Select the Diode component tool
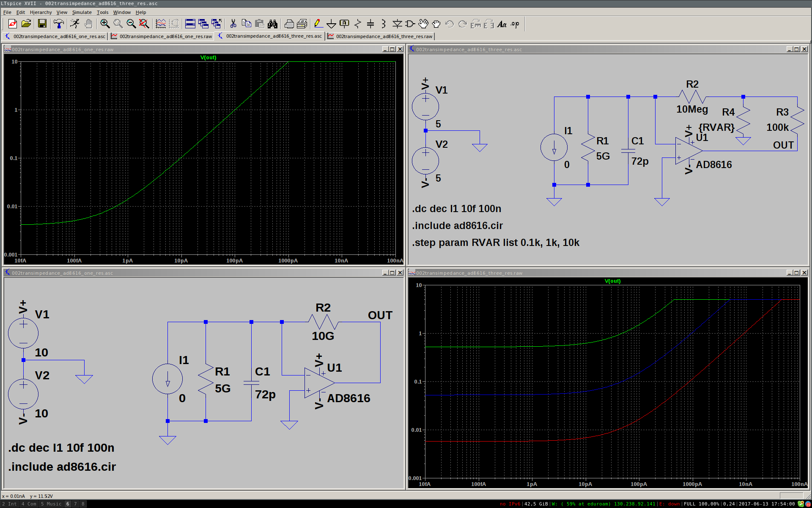Image resolution: width=812 pixels, height=508 pixels. 397,24
